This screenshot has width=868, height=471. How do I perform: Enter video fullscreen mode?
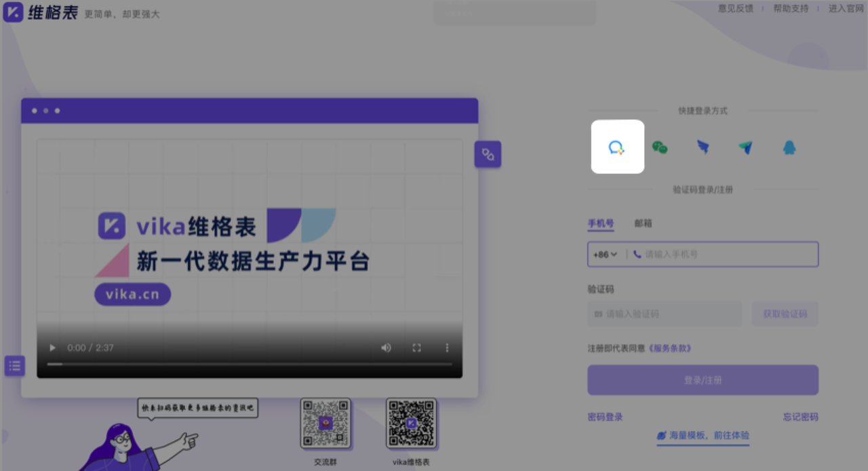(416, 347)
